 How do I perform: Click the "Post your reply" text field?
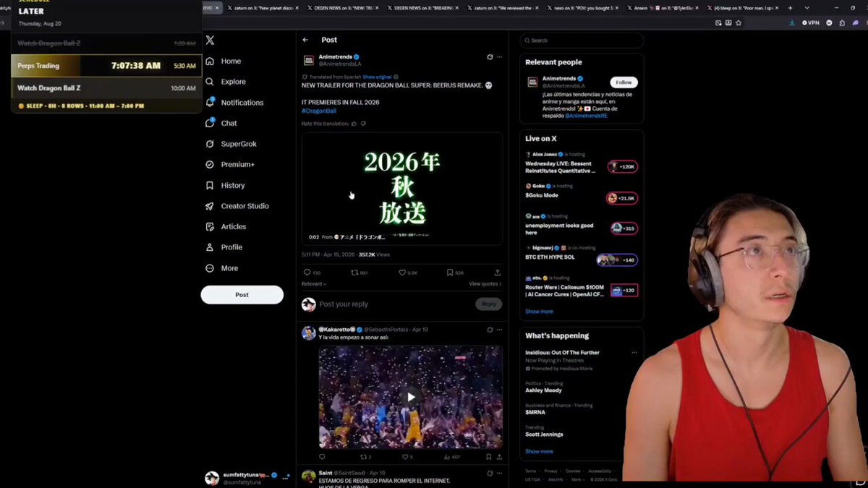394,304
